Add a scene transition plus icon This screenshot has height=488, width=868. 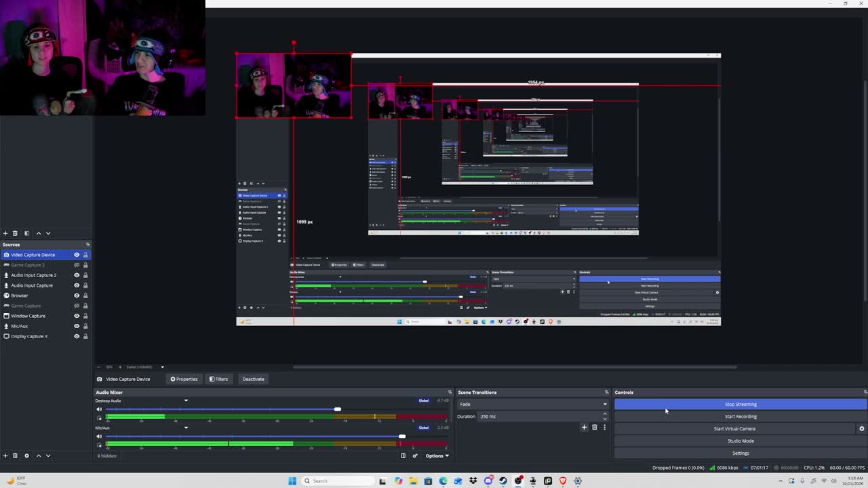click(584, 427)
